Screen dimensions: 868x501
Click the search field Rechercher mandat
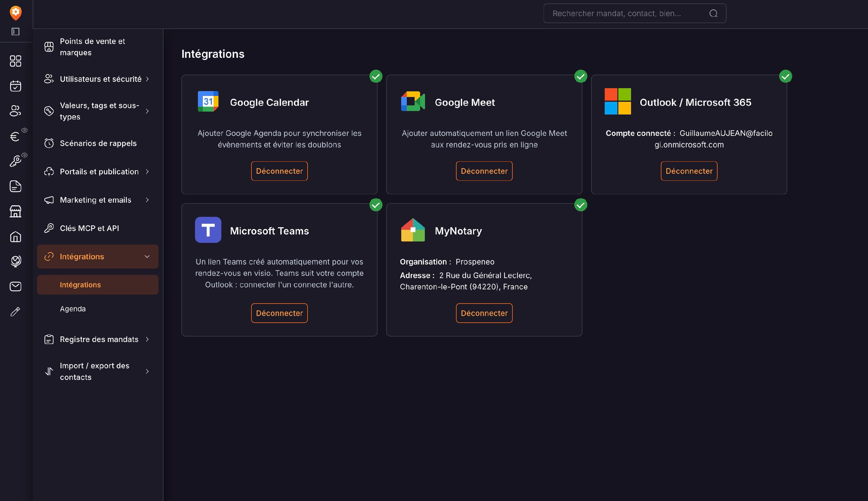point(635,13)
